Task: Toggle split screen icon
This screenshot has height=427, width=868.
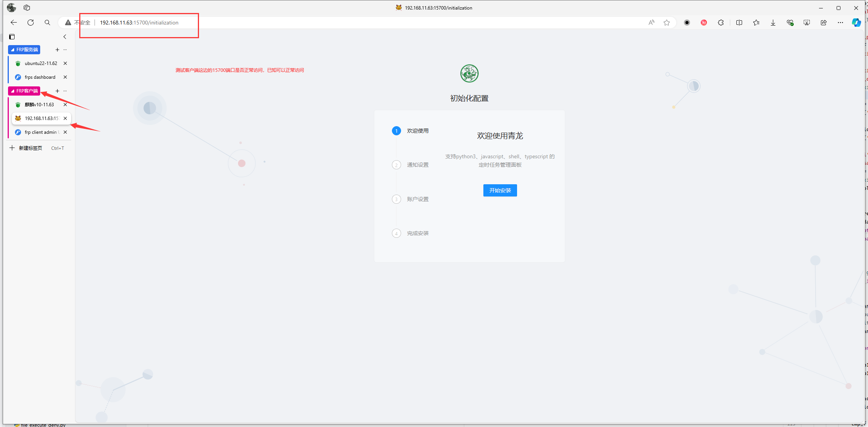Action: pyautogui.click(x=739, y=23)
